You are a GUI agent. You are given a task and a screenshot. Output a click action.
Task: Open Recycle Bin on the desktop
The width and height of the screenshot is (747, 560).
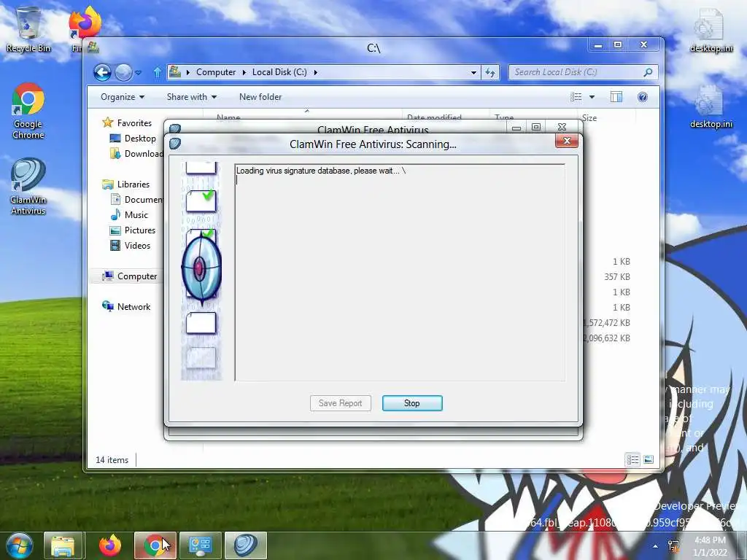point(28,29)
